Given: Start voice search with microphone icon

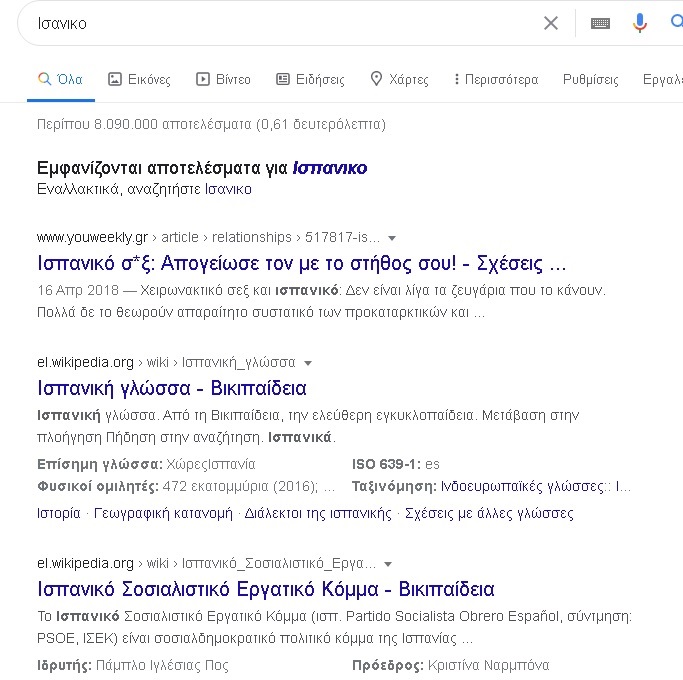Looking at the screenshot, I should point(640,23).
